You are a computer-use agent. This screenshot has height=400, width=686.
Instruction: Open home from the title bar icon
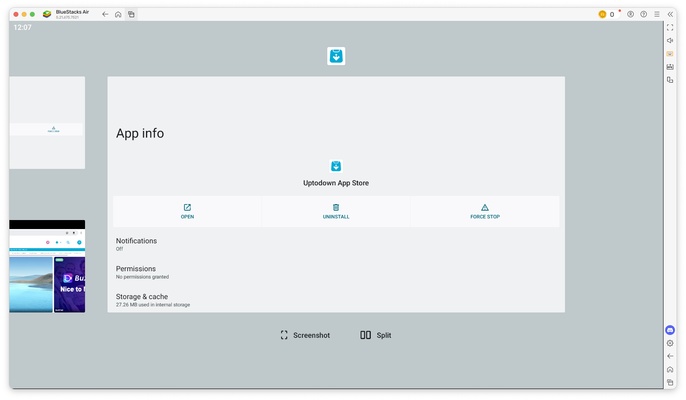click(x=118, y=14)
